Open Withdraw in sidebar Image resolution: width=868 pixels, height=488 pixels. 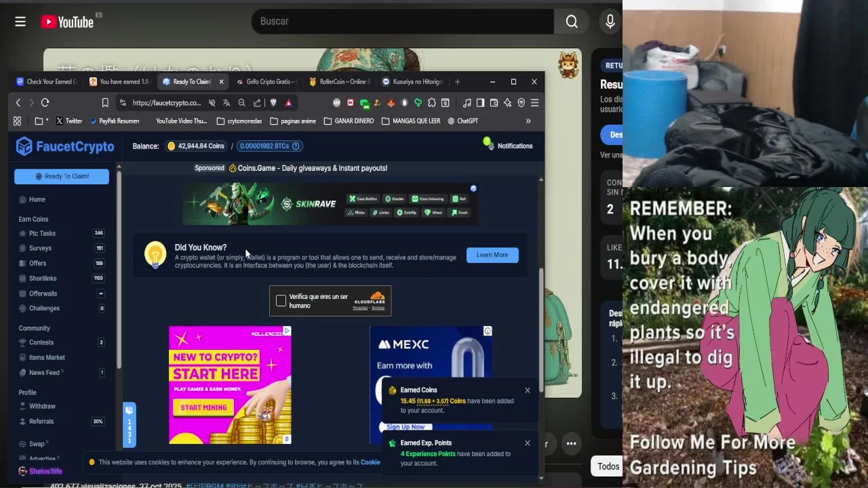42,407
